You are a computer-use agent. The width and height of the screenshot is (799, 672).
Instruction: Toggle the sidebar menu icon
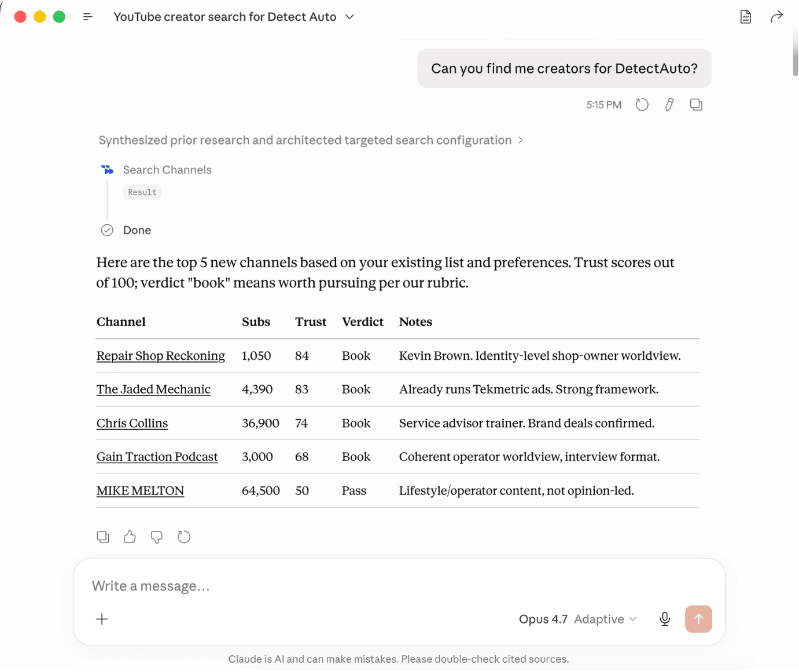[88, 17]
